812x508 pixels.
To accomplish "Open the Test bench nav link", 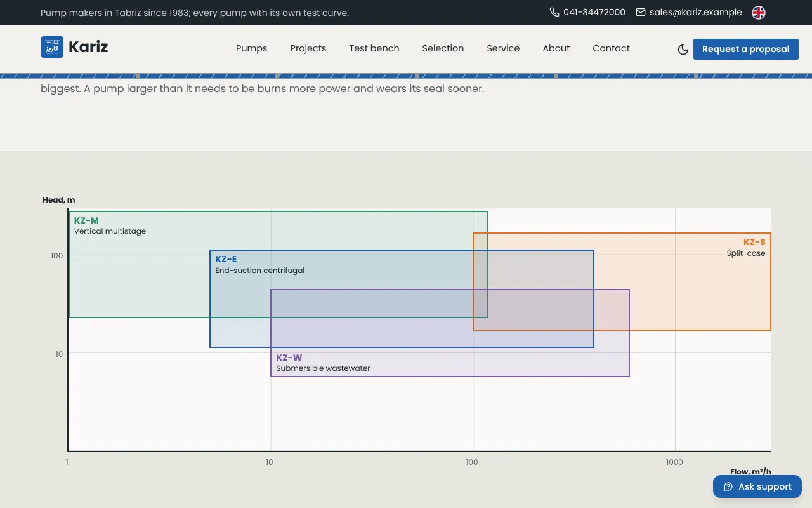I will coord(374,48).
